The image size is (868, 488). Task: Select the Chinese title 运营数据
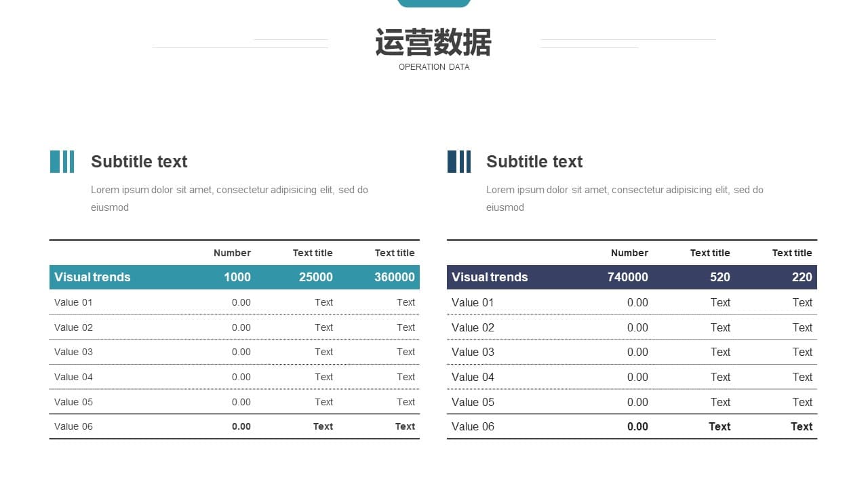coord(433,43)
